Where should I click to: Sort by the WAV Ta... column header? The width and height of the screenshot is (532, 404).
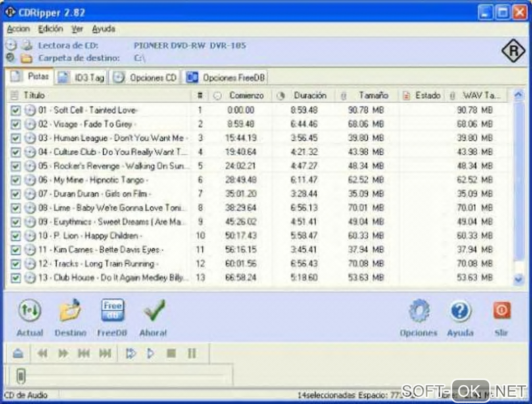coord(477,96)
